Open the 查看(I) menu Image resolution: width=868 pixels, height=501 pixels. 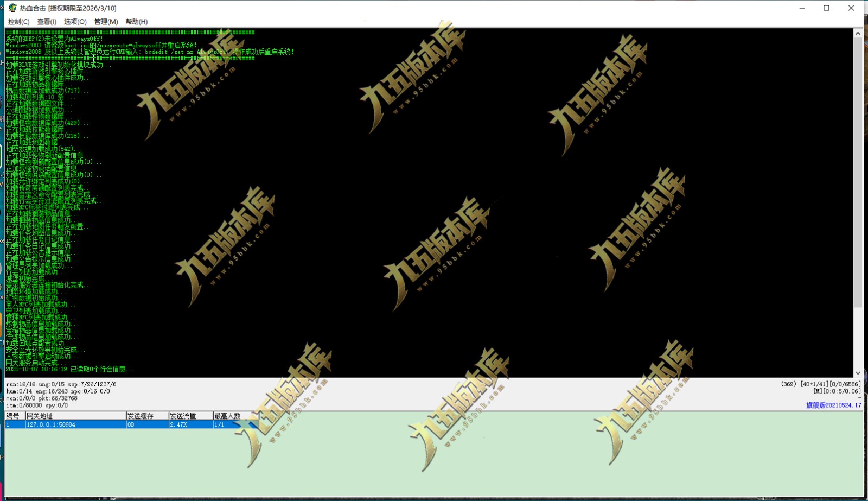pyautogui.click(x=47, y=22)
